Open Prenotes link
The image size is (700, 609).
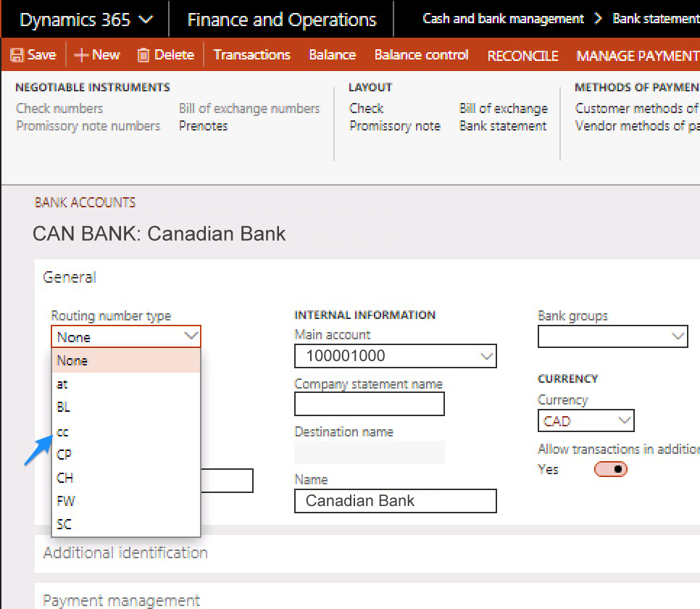[203, 126]
